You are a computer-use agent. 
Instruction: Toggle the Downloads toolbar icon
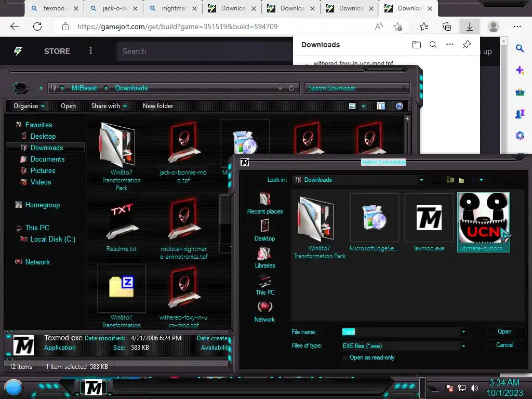[x=470, y=26]
